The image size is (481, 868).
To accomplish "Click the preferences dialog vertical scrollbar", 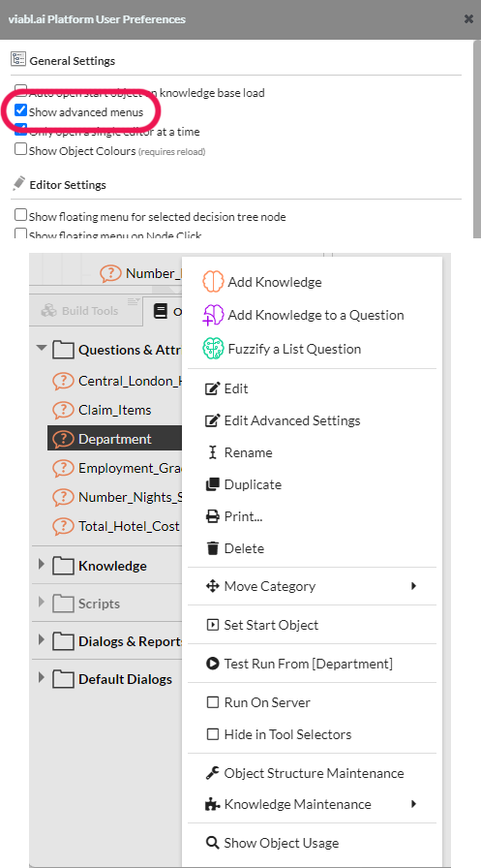I will [477, 139].
